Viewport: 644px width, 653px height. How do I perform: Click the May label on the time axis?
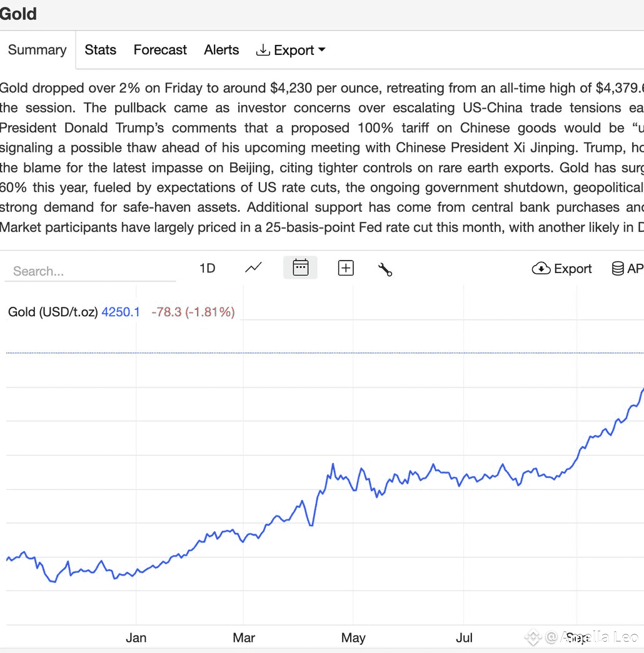point(353,637)
